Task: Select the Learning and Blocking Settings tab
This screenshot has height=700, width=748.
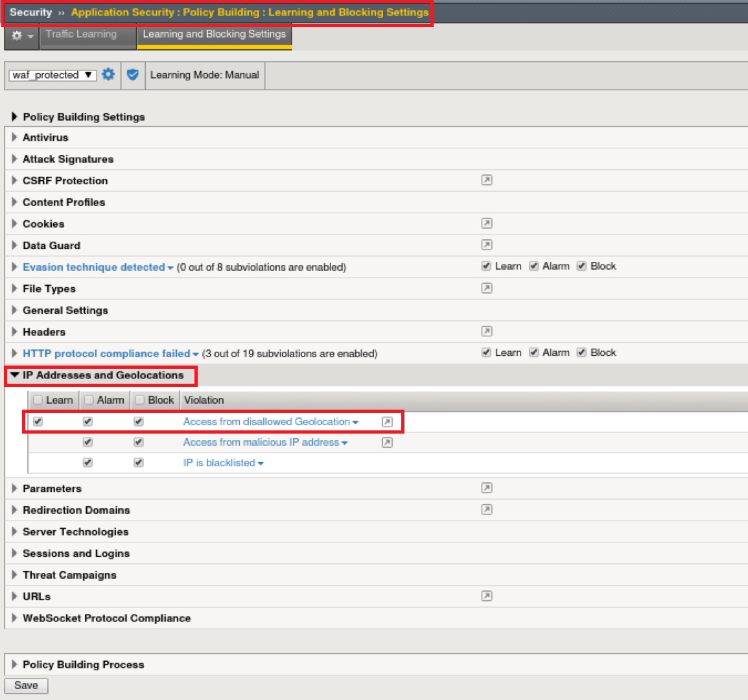Action: tap(214, 36)
